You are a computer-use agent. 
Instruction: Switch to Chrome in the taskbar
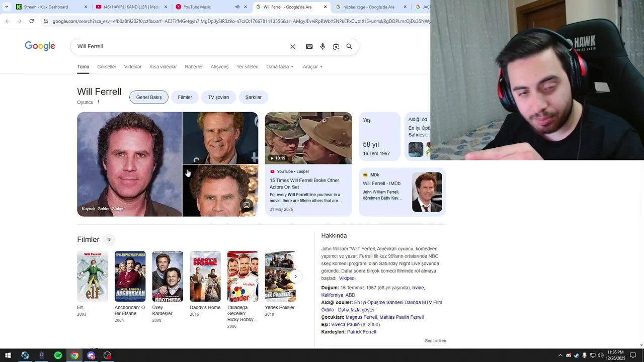coord(74,355)
